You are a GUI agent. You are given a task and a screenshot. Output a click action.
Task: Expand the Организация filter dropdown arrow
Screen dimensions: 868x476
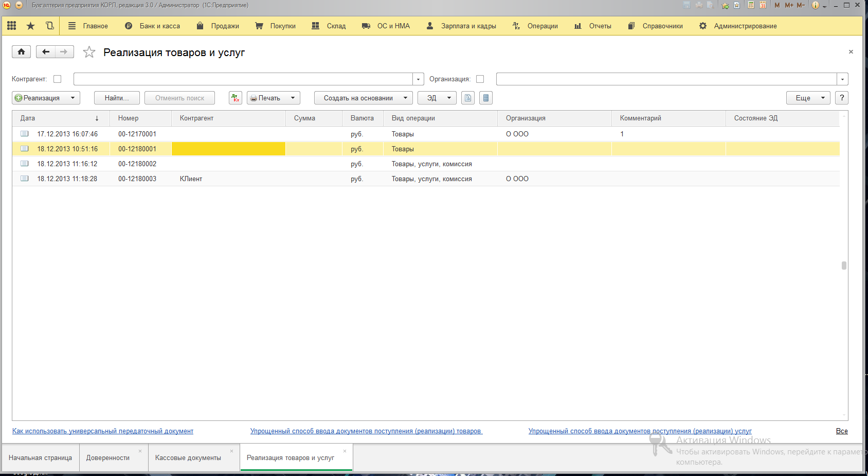pyautogui.click(x=843, y=79)
